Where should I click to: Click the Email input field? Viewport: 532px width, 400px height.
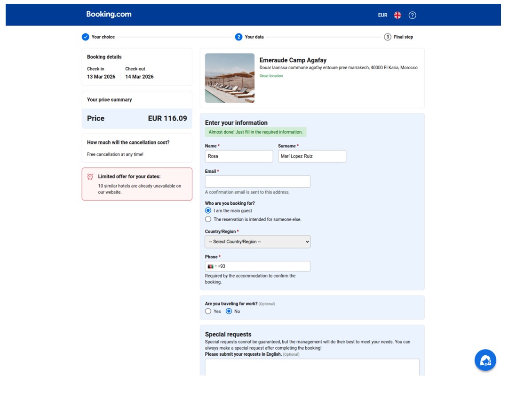257,182
